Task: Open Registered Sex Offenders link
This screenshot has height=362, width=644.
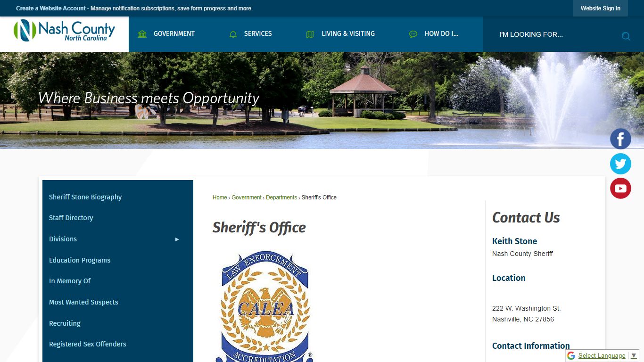Action: 88,344
